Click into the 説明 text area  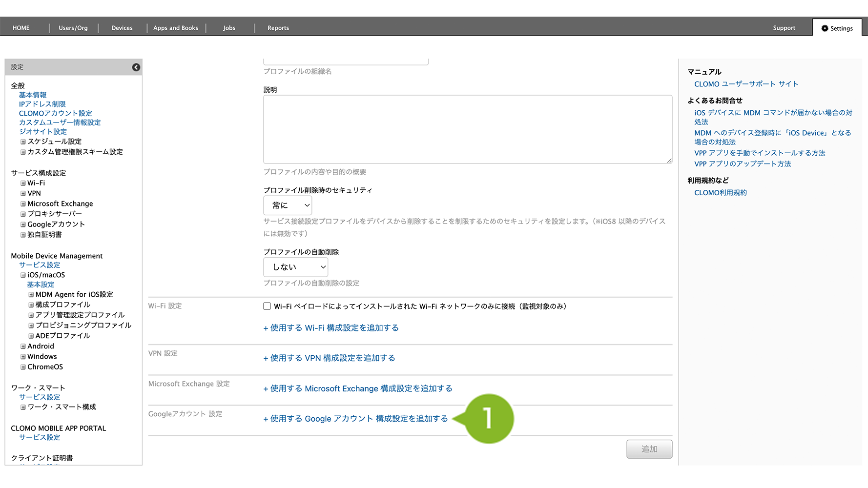(467, 129)
